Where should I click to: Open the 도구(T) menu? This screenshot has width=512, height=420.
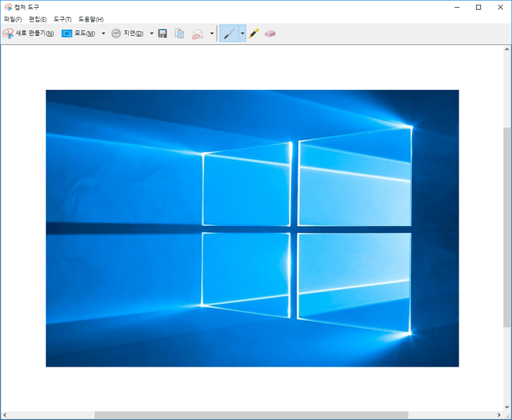[x=63, y=19]
